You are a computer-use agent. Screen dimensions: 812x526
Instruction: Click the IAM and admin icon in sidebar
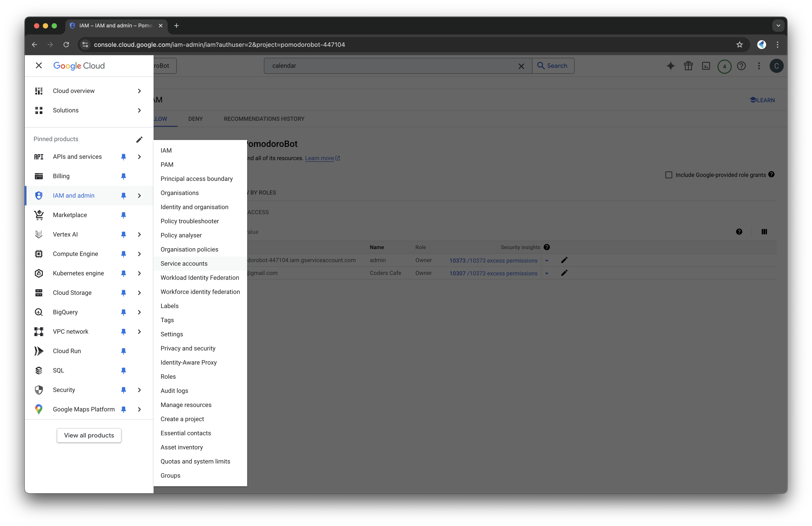tap(38, 195)
